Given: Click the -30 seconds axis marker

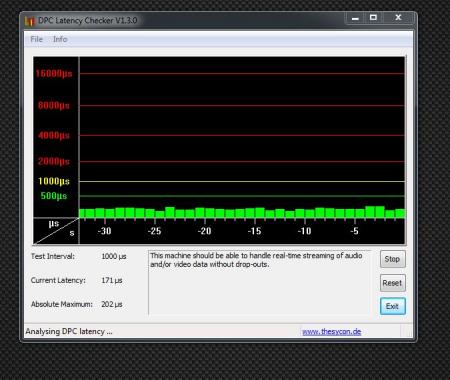Looking at the screenshot, I should coord(104,231).
